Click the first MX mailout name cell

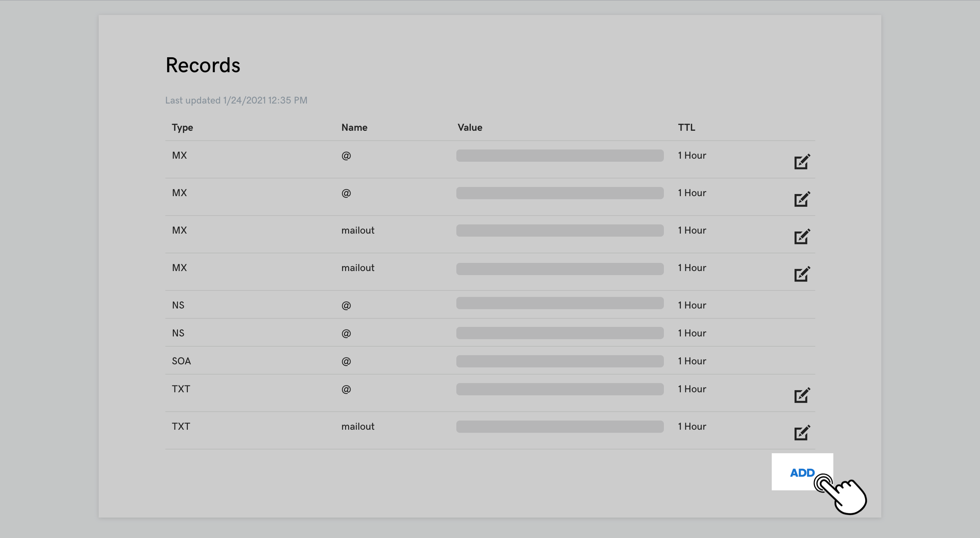pos(358,231)
